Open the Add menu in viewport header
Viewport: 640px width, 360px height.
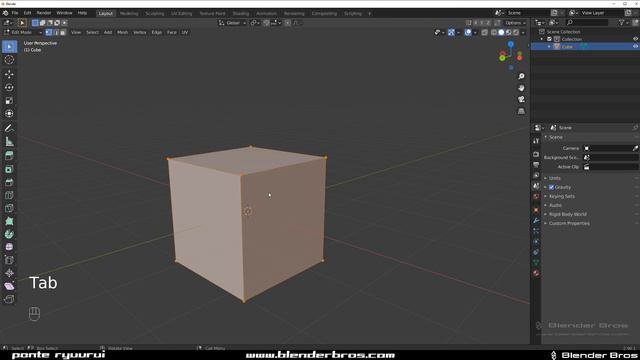(108, 32)
